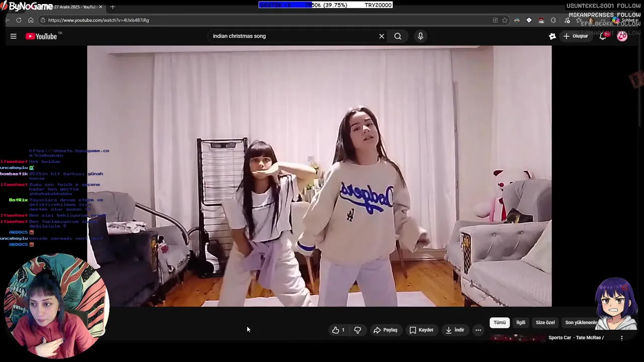
Task: Select the Size özel filter chip
Action: coord(545,322)
